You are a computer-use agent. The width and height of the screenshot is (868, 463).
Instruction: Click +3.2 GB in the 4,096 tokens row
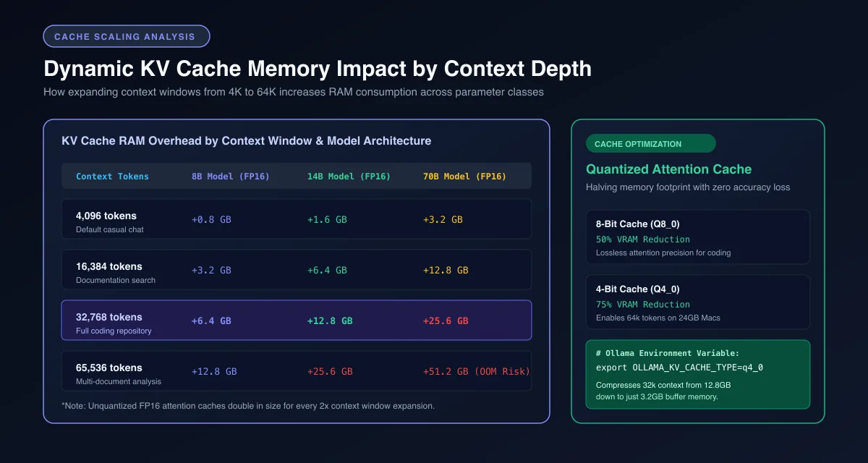[443, 219]
